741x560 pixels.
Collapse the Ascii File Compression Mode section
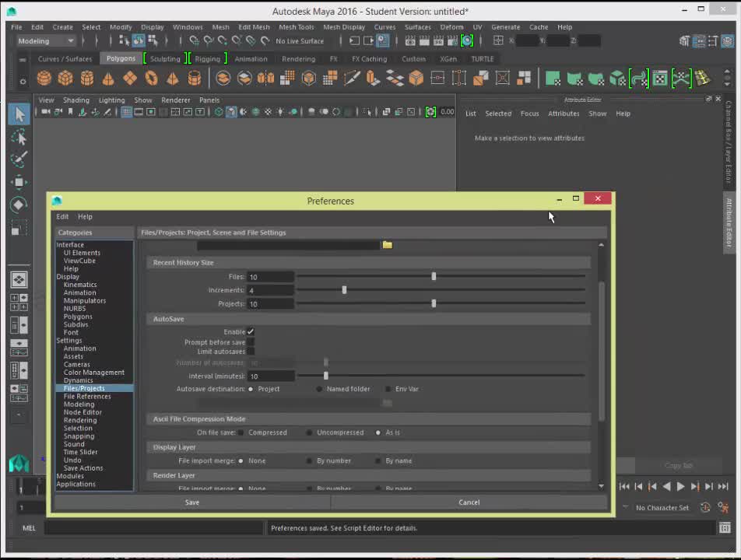(x=369, y=419)
